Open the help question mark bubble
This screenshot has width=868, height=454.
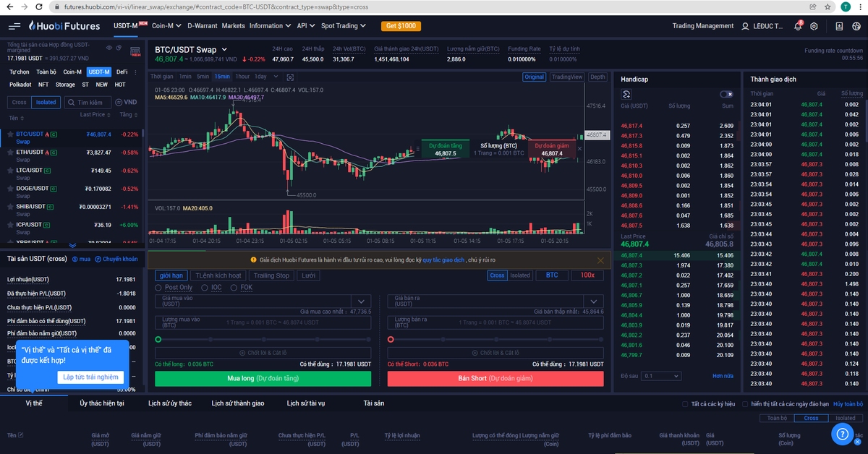coord(841,433)
